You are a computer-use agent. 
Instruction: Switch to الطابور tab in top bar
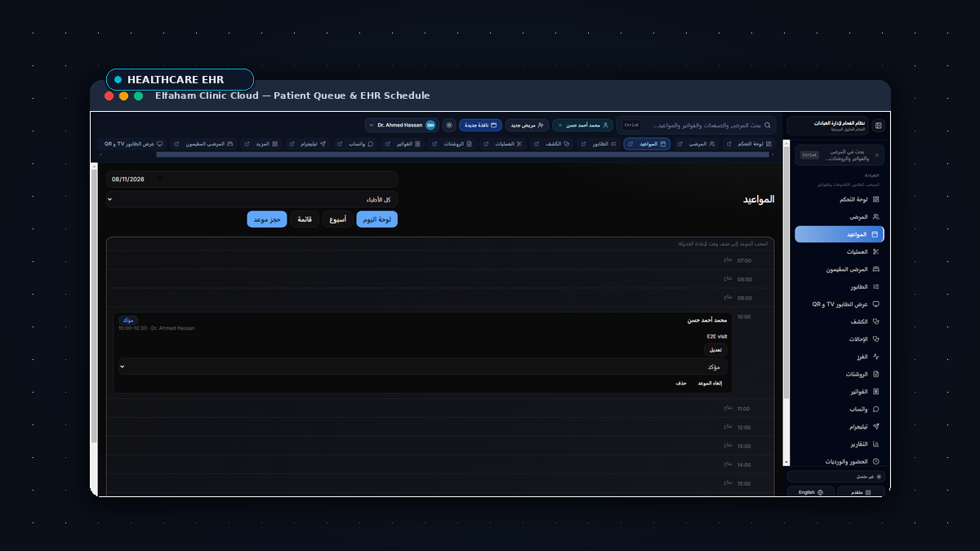(599, 144)
